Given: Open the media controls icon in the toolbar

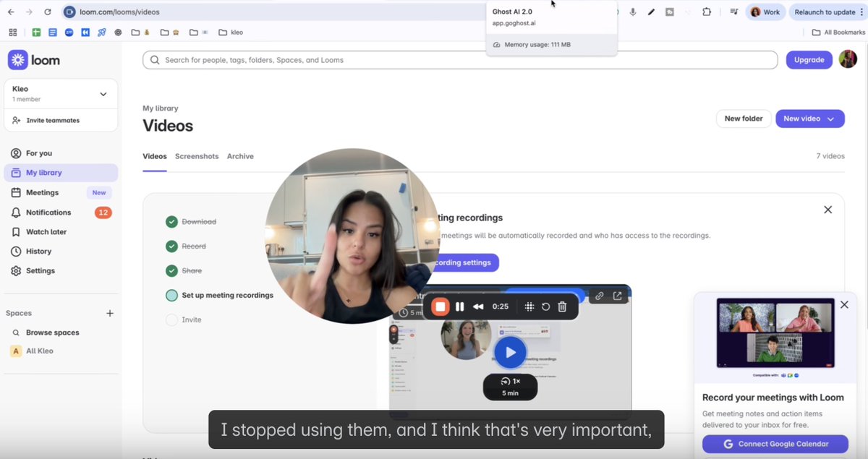Looking at the screenshot, I should 734,12.
